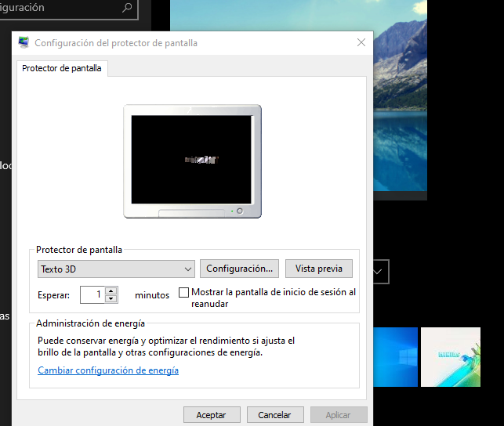Click the monitor preview of the screen saver
The image size is (504, 426).
coord(192,160)
